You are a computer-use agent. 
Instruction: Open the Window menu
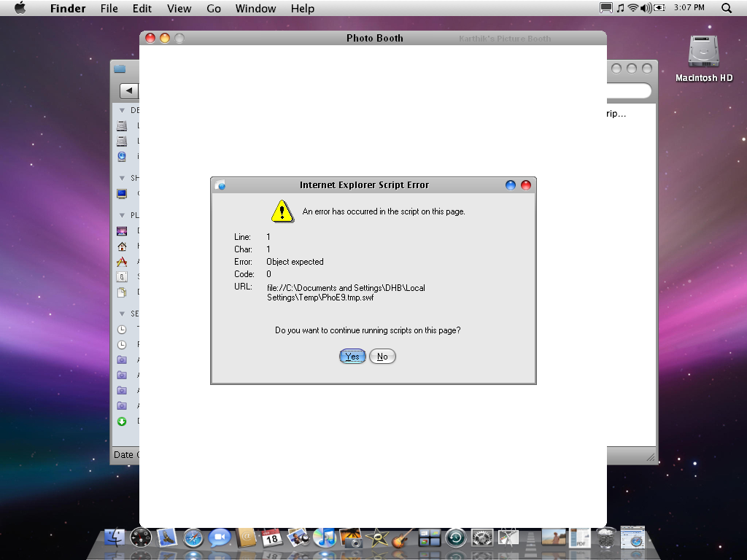click(255, 9)
